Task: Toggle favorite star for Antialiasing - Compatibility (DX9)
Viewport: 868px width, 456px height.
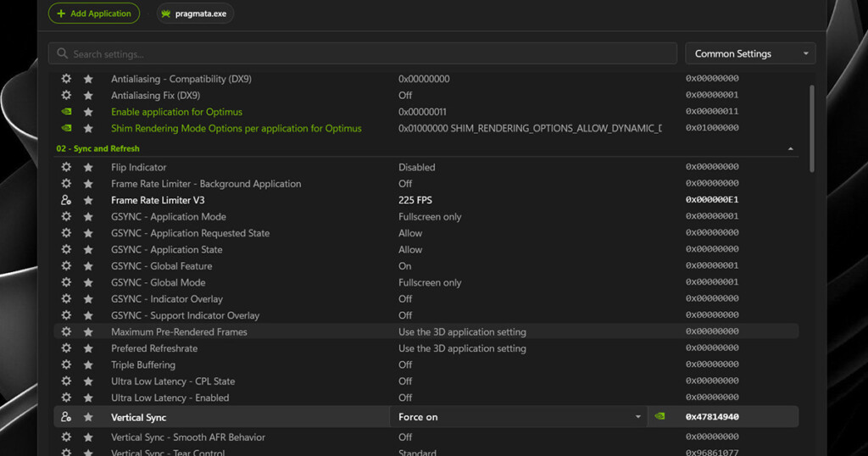Action: 88,79
